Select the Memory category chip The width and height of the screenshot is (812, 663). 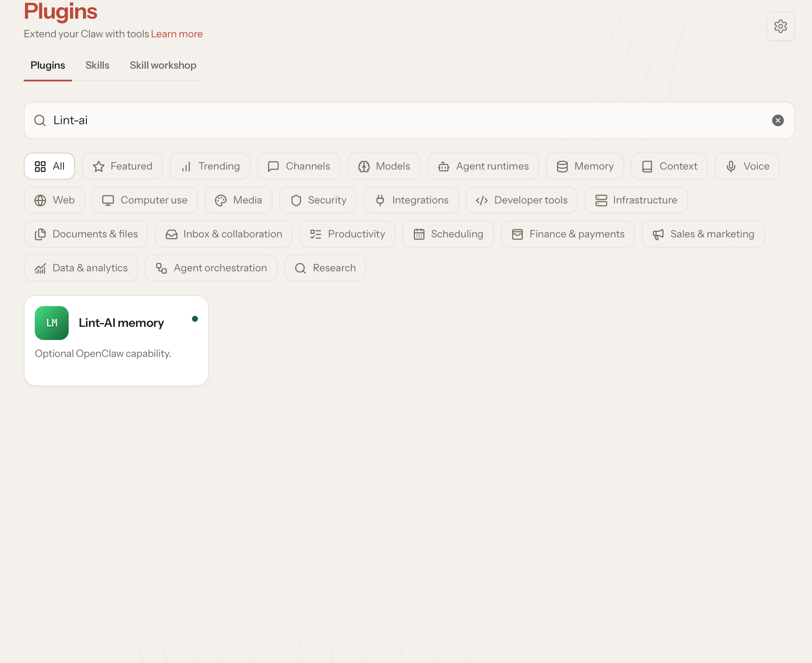[585, 166]
